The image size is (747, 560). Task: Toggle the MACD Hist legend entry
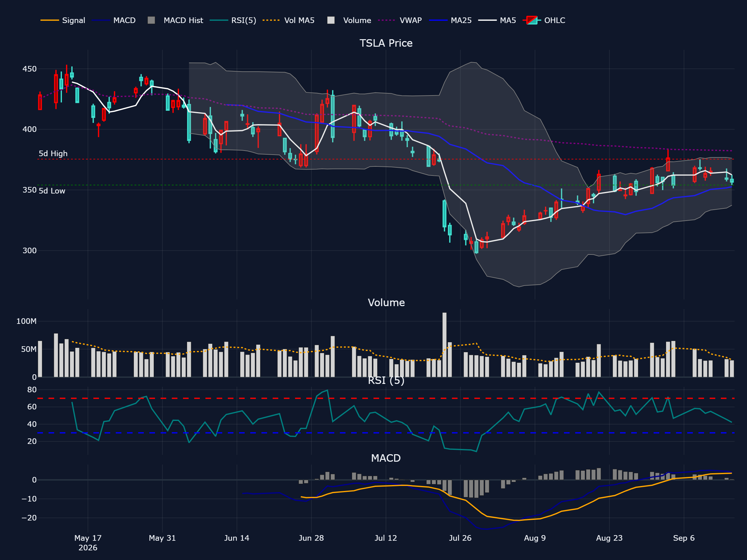[175, 20]
